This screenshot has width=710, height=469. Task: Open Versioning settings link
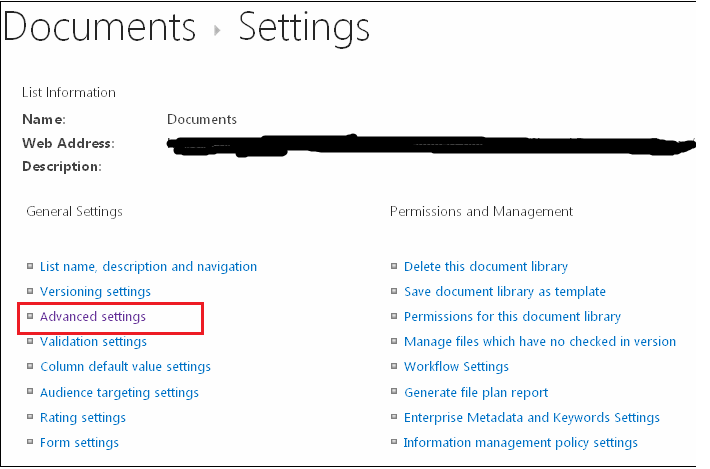pyautogui.click(x=95, y=292)
